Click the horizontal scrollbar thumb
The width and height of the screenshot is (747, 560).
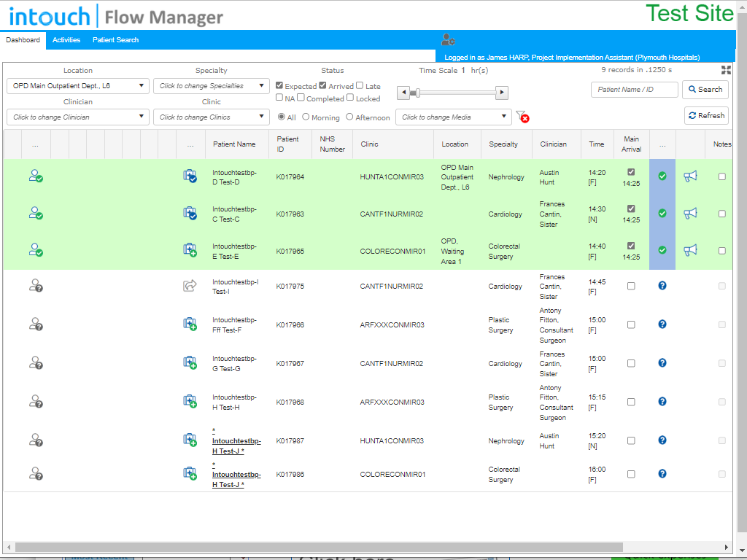click(320, 547)
